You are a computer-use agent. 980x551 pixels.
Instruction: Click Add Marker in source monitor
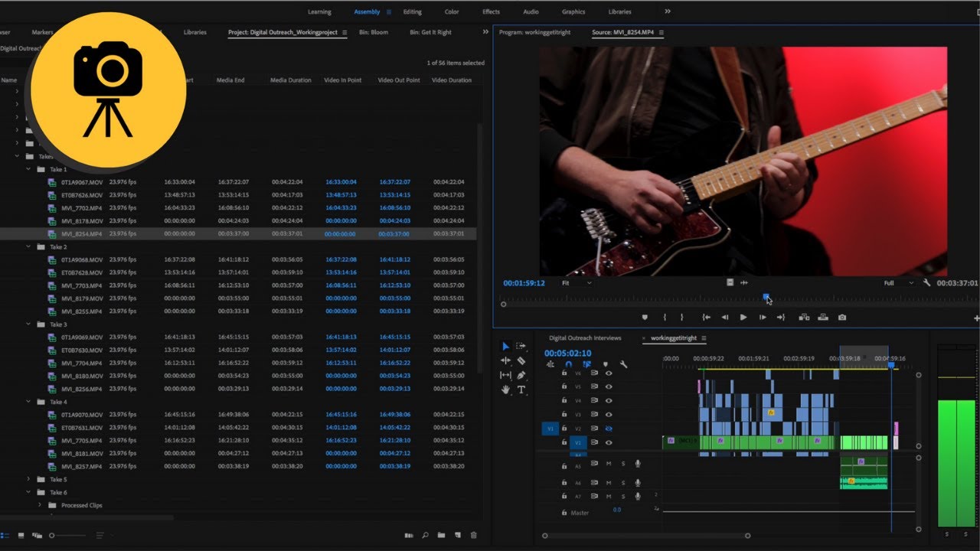pos(645,317)
